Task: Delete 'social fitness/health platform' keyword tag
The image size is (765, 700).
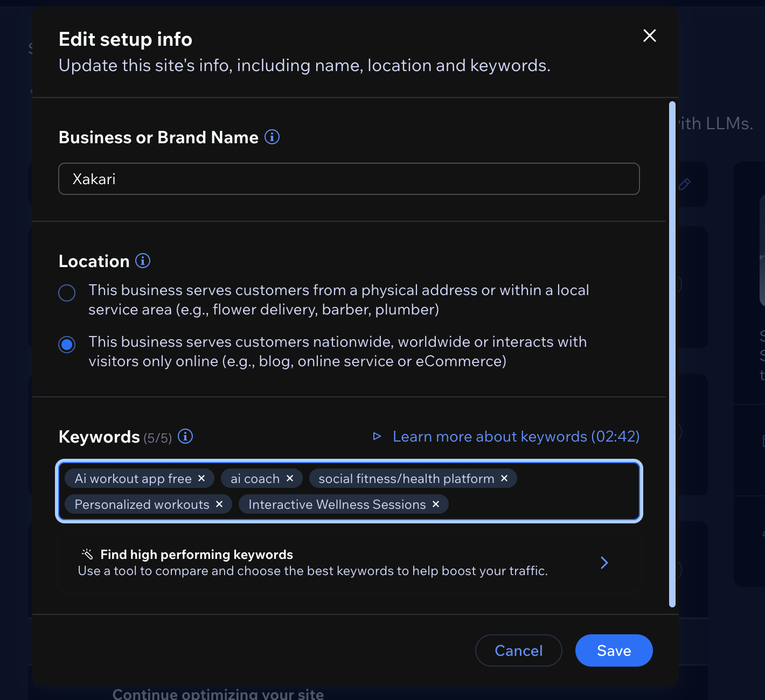Action: [504, 478]
